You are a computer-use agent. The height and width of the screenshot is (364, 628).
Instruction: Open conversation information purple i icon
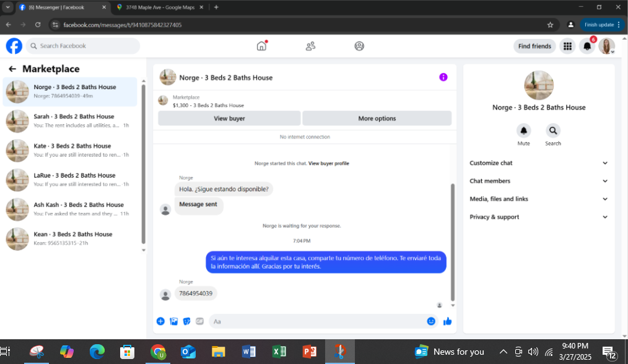[x=443, y=77]
